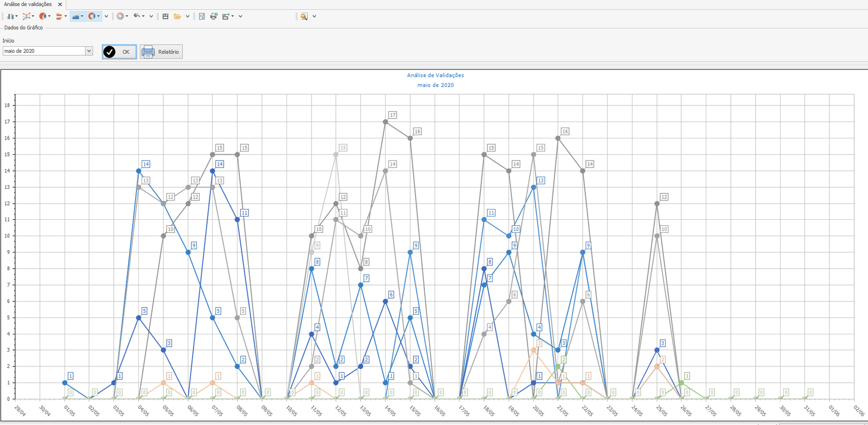Click the OK button
The height and width of the screenshot is (425, 868).
(x=119, y=52)
